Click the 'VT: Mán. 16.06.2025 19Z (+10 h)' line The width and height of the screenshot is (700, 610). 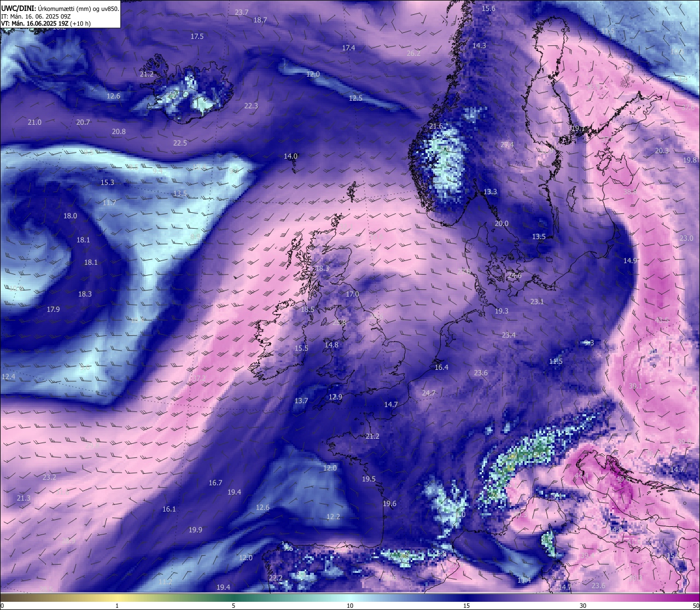[46, 24]
